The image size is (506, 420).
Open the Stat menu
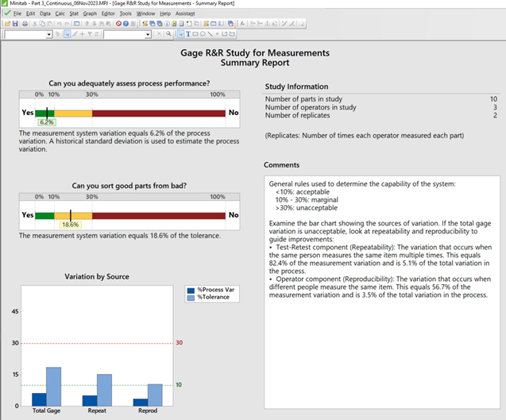tap(74, 13)
